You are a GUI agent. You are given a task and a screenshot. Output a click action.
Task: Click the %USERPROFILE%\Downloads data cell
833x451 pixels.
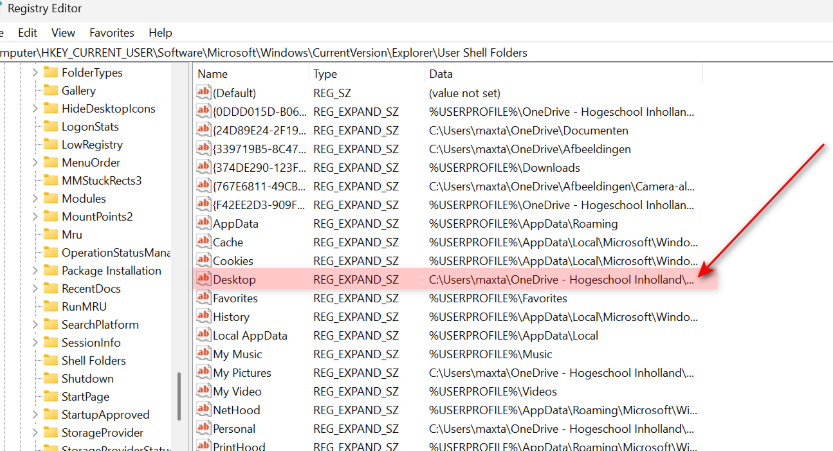pyautogui.click(x=504, y=168)
